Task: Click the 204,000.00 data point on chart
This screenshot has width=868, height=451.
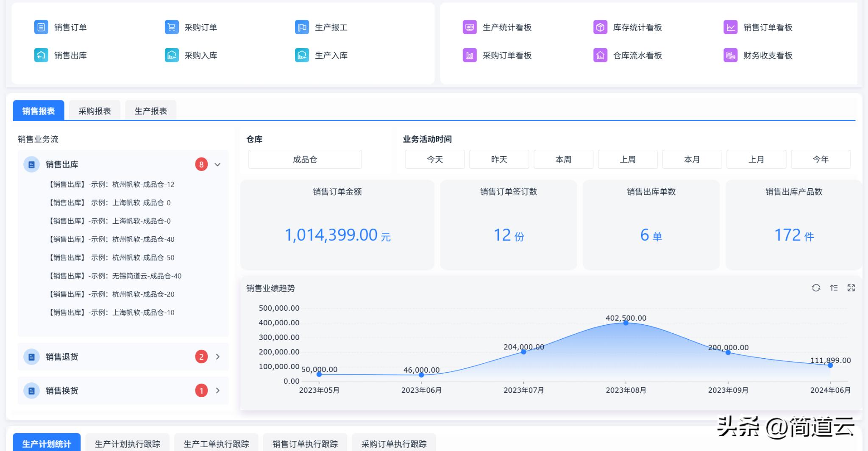Action: pyautogui.click(x=523, y=352)
